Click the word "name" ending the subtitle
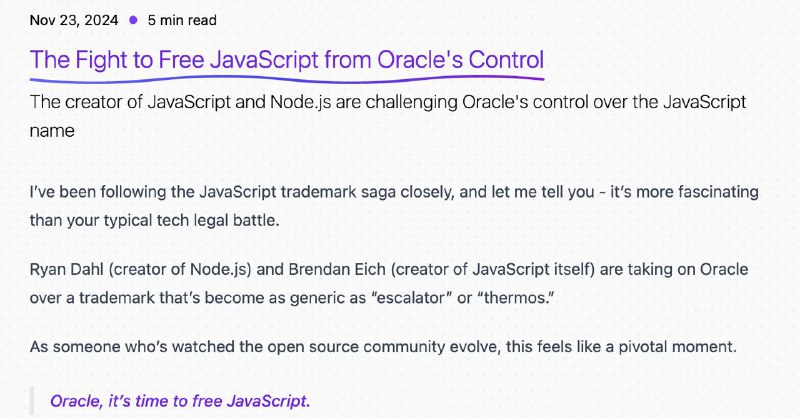The height and width of the screenshot is (419, 800). click(x=52, y=131)
